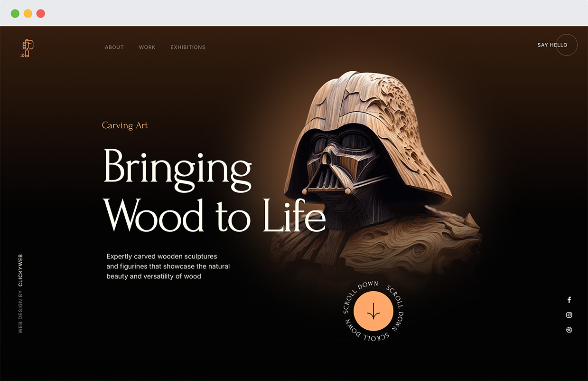Click the green window control dot
The width and height of the screenshot is (588, 381).
[x=15, y=13]
